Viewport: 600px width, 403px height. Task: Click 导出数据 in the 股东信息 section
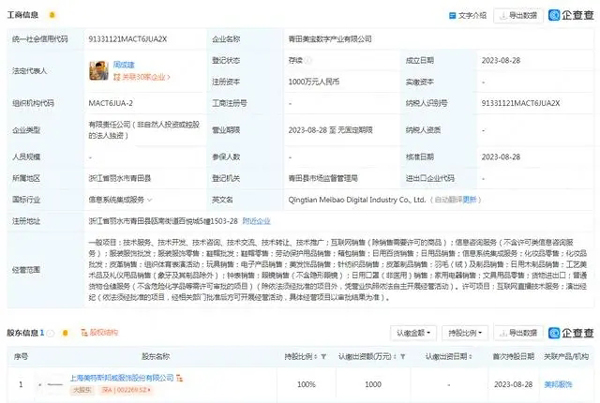(x=518, y=333)
